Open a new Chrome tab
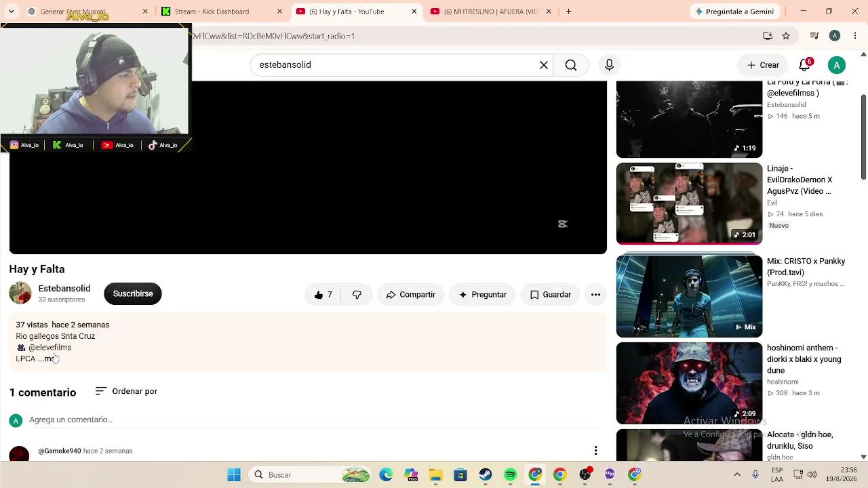The image size is (868, 488). click(568, 12)
